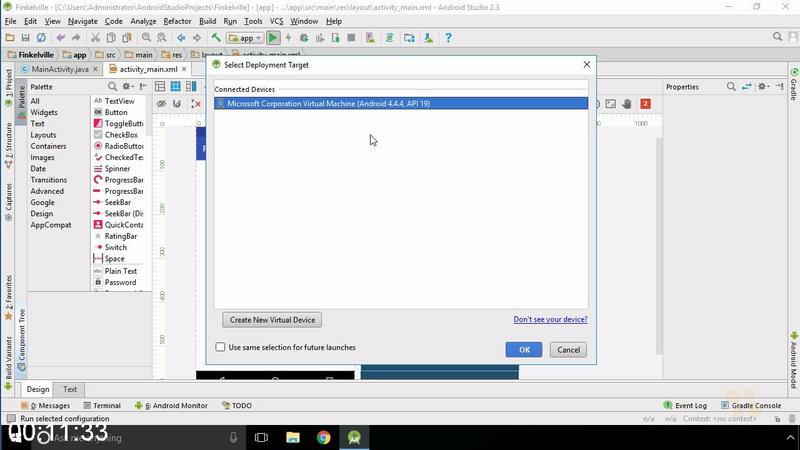Viewport: 800px width, 450px height.
Task: Open the Navigate menu
Action: pos(82,21)
